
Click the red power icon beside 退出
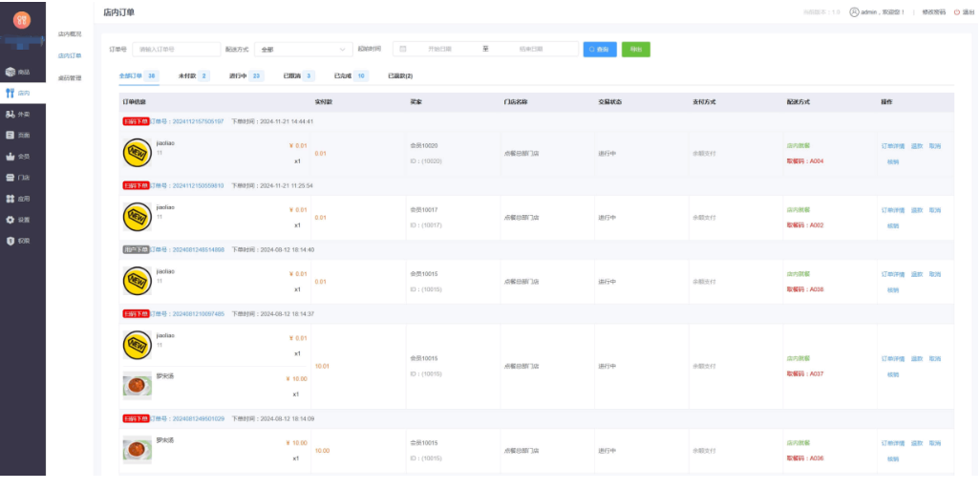957,12
